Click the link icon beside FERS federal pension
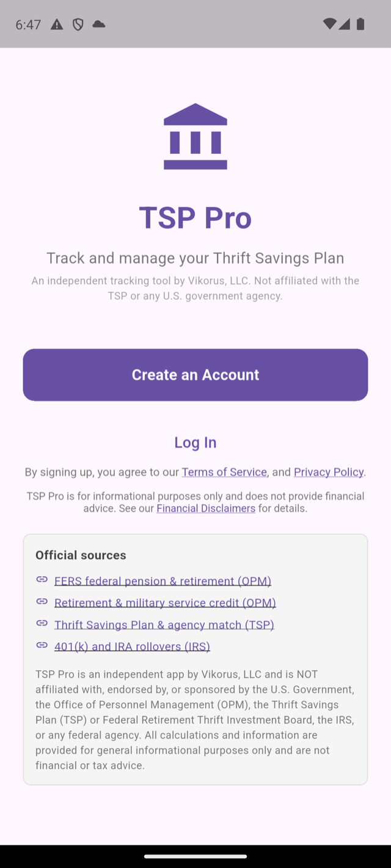The width and height of the screenshot is (391, 868). [42, 579]
